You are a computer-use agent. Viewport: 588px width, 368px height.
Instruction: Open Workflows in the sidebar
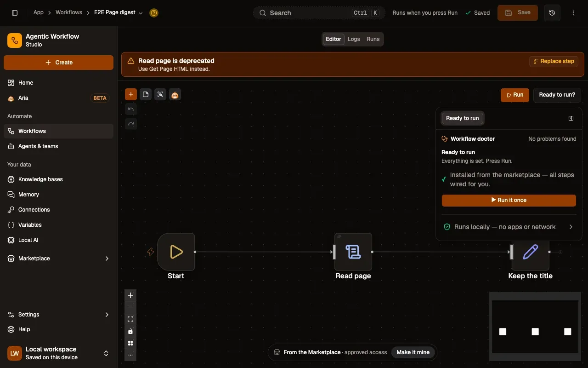point(59,131)
